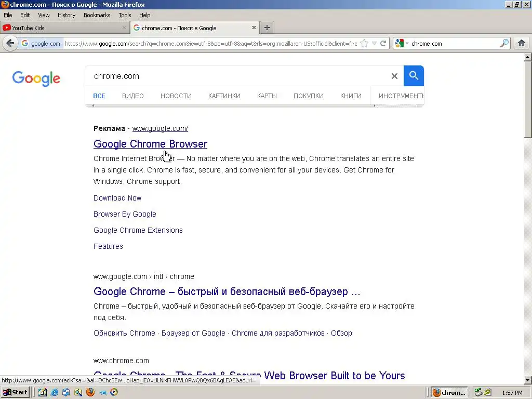
Task: Open the Browser By Google sitelink
Action: point(125,214)
